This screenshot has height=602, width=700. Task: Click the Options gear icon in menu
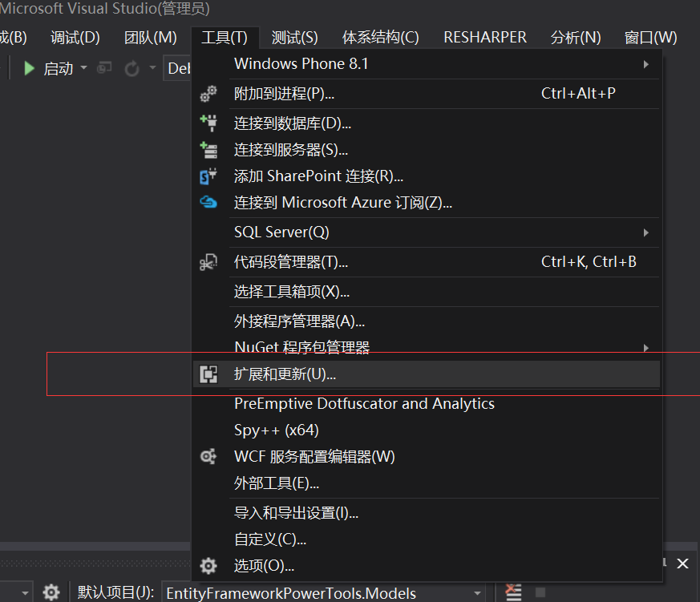click(208, 566)
